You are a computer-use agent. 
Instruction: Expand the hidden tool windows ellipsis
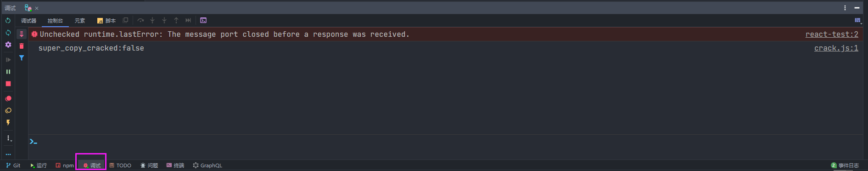tap(8, 154)
